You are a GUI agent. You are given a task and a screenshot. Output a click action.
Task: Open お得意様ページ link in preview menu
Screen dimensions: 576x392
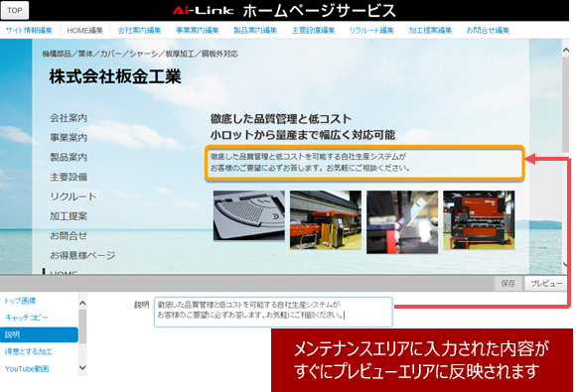tap(82, 255)
